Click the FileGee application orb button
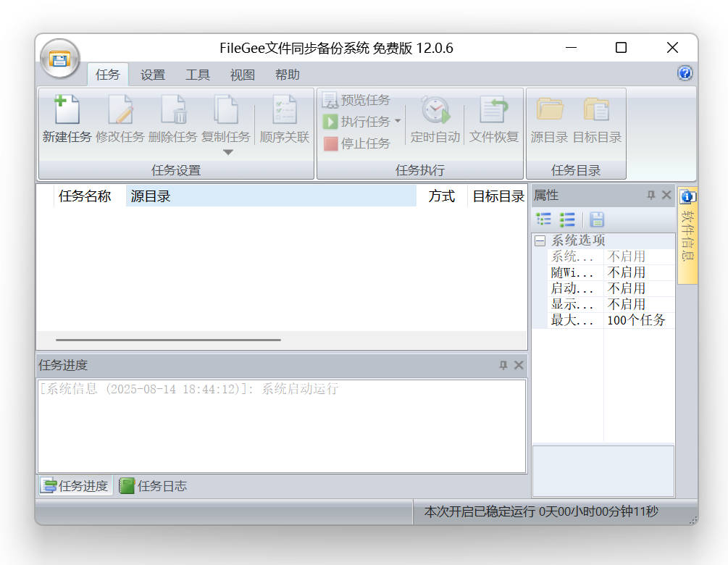This screenshot has width=728, height=565. [x=59, y=59]
